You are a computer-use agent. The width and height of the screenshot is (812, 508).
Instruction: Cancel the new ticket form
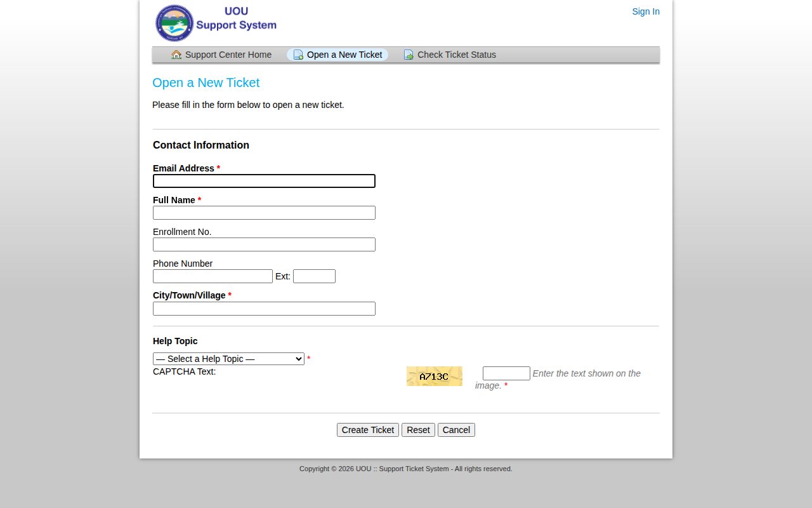pyautogui.click(x=456, y=430)
